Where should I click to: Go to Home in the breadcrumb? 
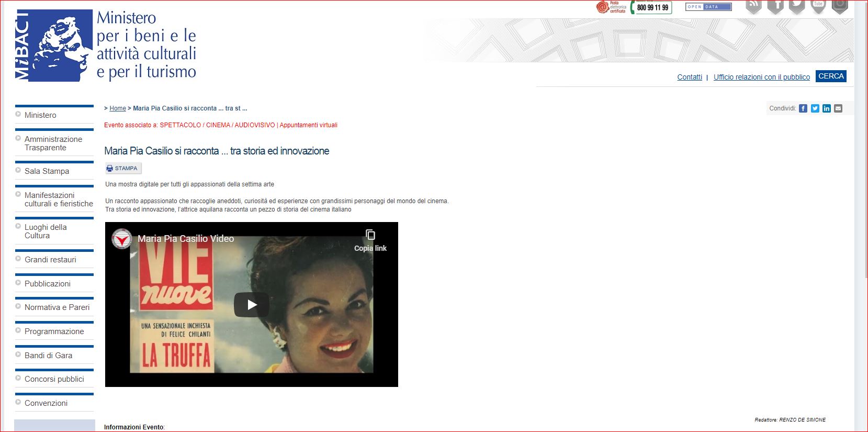pos(118,108)
